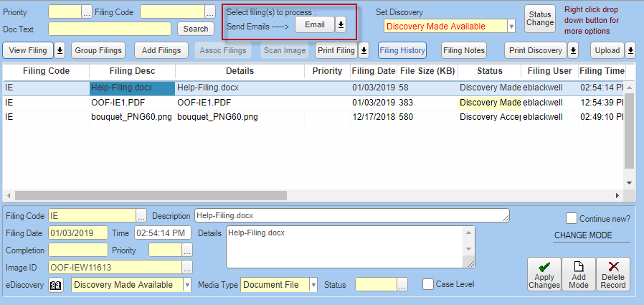Click the Print Discovery button
This screenshot has height=305, width=644.
point(536,50)
